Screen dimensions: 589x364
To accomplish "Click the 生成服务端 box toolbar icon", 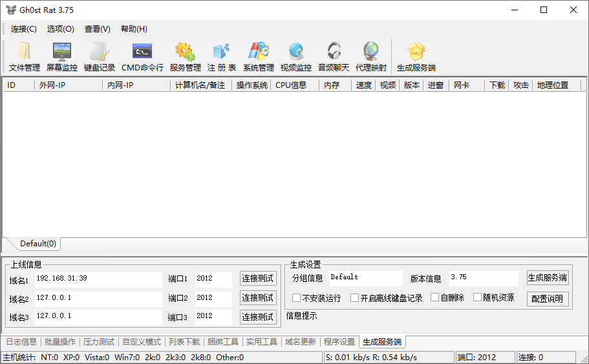I will [416, 56].
